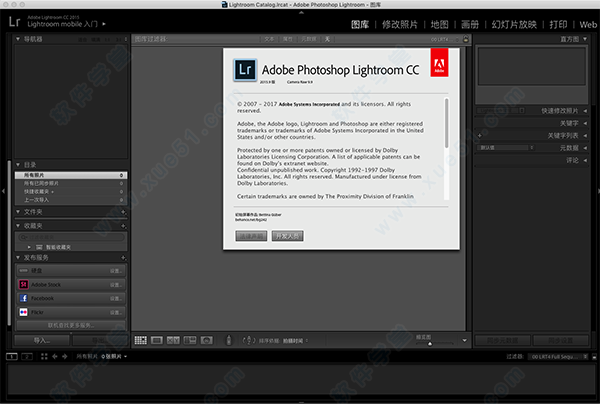This screenshot has width=600, height=404.
Task: Show main window button '1' in filmstrip
Action: (12, 357)
